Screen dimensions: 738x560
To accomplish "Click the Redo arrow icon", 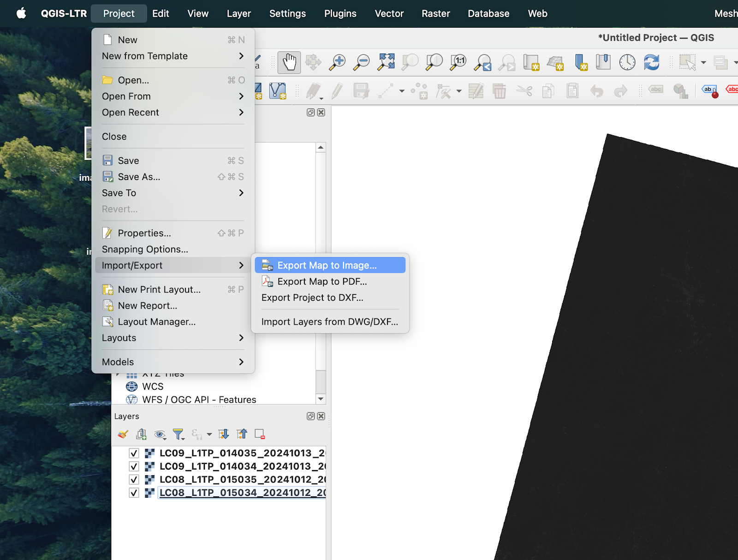I will [x=620, y=91].
